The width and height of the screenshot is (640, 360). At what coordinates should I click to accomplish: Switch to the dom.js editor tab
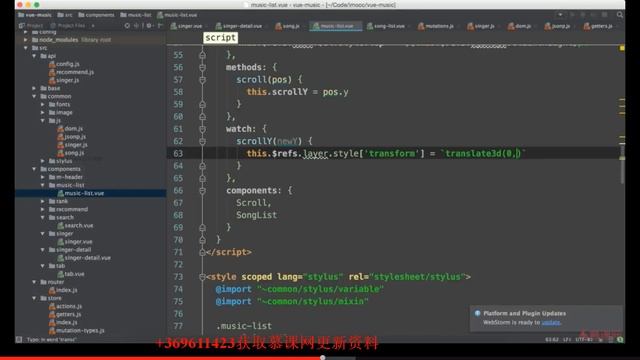(x=520, y=26)
